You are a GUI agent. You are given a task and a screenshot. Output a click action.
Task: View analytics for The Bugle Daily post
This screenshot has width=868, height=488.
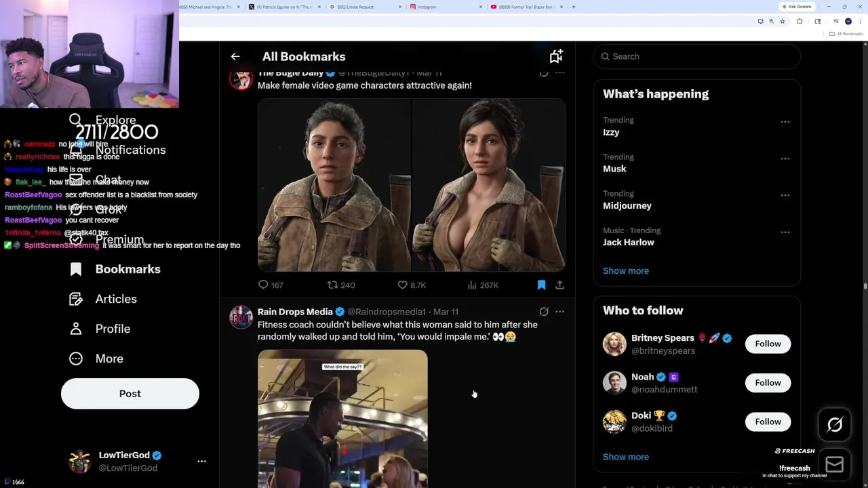pos(484,285)
